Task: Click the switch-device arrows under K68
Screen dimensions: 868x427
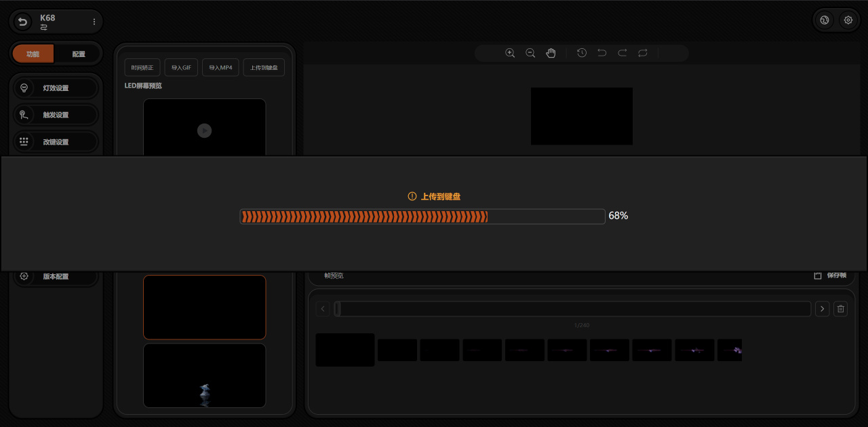Action: point(44,28)
